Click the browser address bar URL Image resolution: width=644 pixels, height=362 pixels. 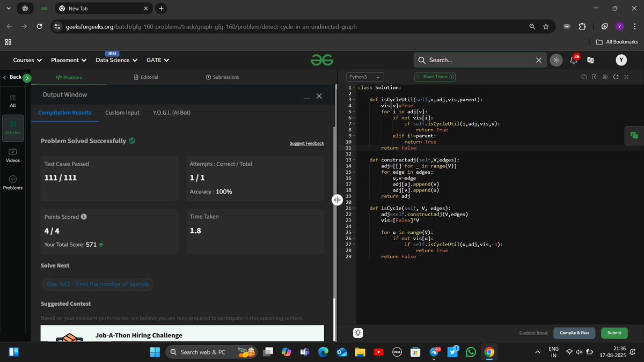pyautogui.click(x=210, y=27)
